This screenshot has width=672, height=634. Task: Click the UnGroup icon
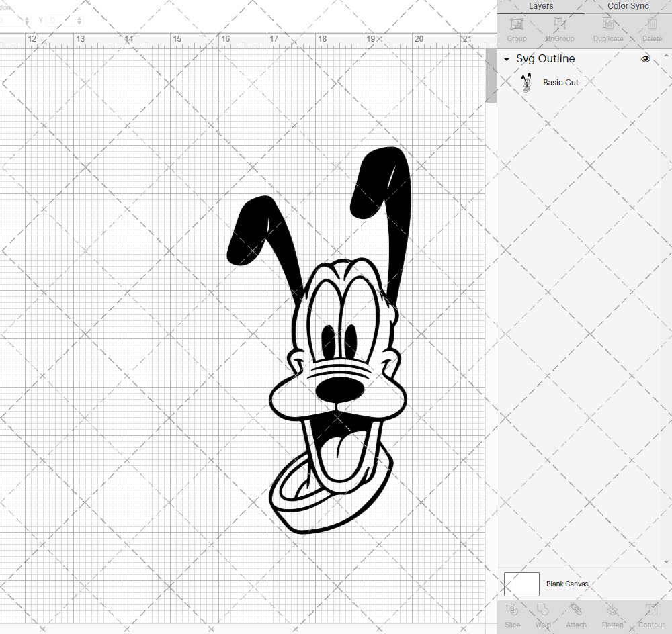point(559,28)
